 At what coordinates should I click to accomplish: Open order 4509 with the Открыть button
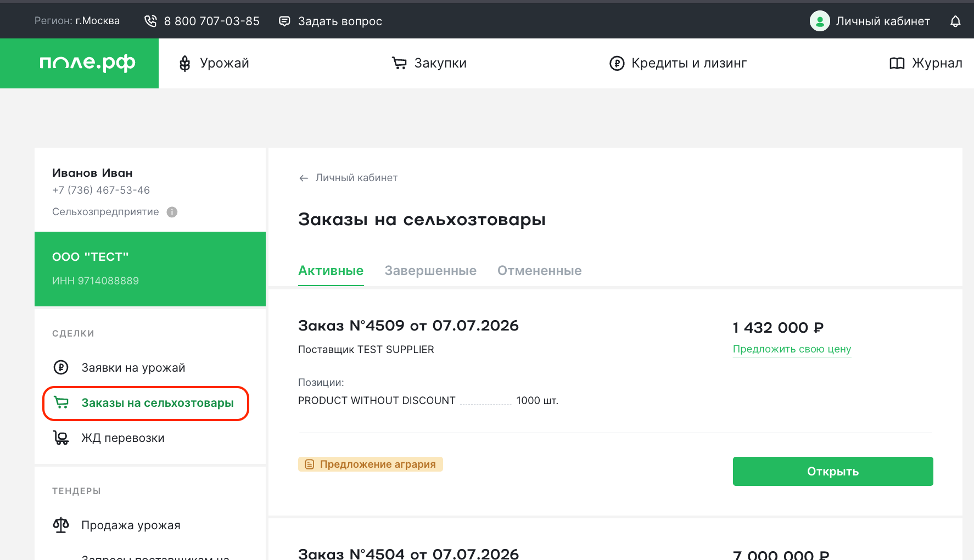pos(833,471)
